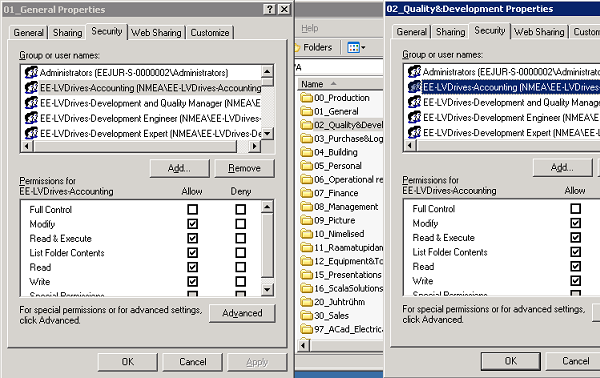
Task: Toggle List Folder Contents Allow in 01_General Properties
Action: pos(192,253)
